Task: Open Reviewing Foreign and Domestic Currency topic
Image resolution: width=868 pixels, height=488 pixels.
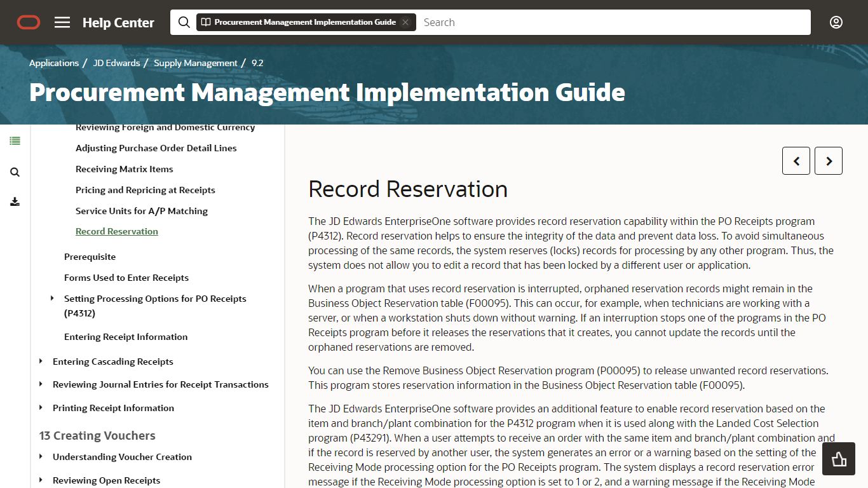Action: click(x=165, y=128)
